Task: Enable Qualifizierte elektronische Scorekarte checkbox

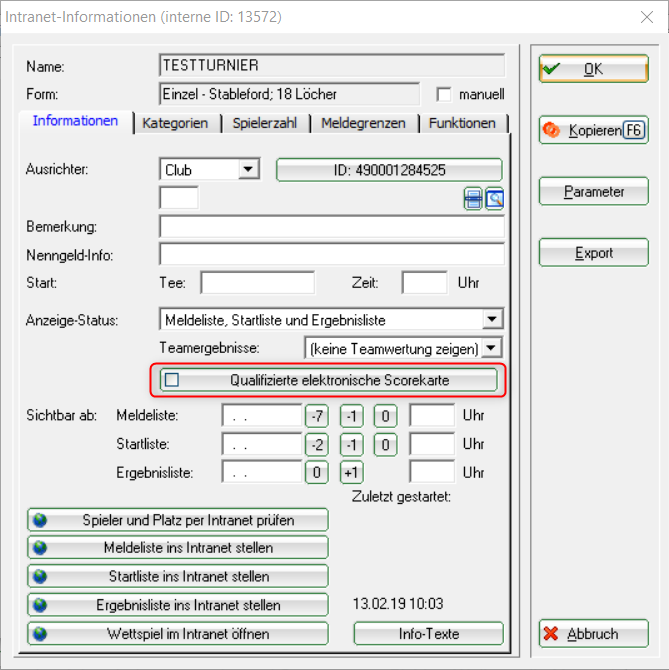Action: point(172,380)
